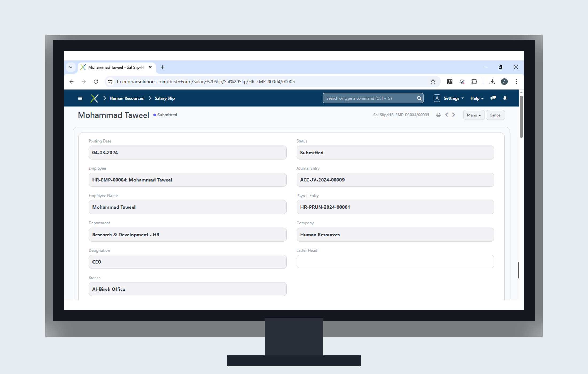Open the Menu dropdown button
The height and width of the screenshot is (374, 588).
tap(474, 115)
